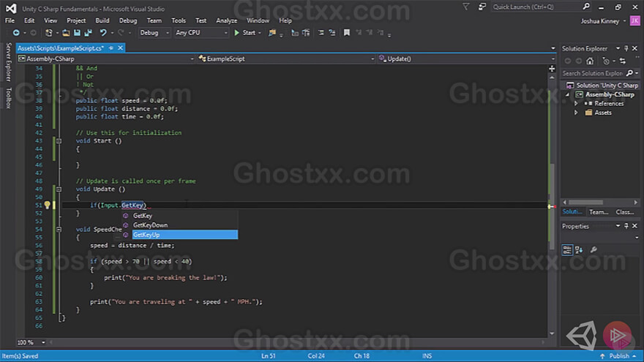The width and height of the screenshot is (644, 362).
Task: Collapse the Update method outline box
Action: point(59,189)
